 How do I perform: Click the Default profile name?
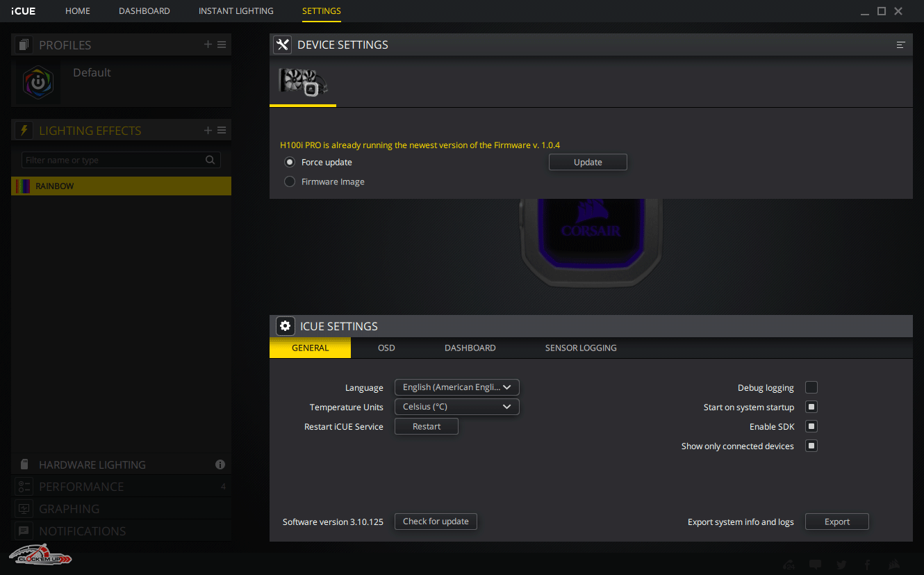[92, 72]
